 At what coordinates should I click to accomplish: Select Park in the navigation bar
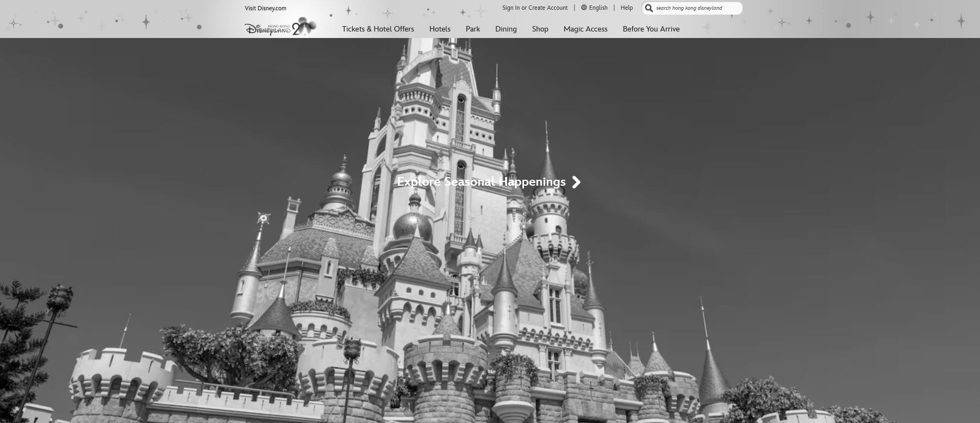tap(472, 29)
